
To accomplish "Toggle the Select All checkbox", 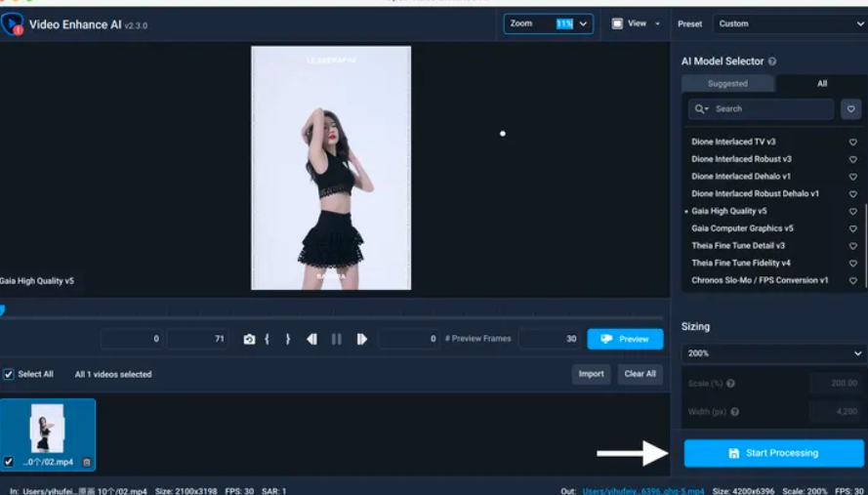I will point(9,374).
